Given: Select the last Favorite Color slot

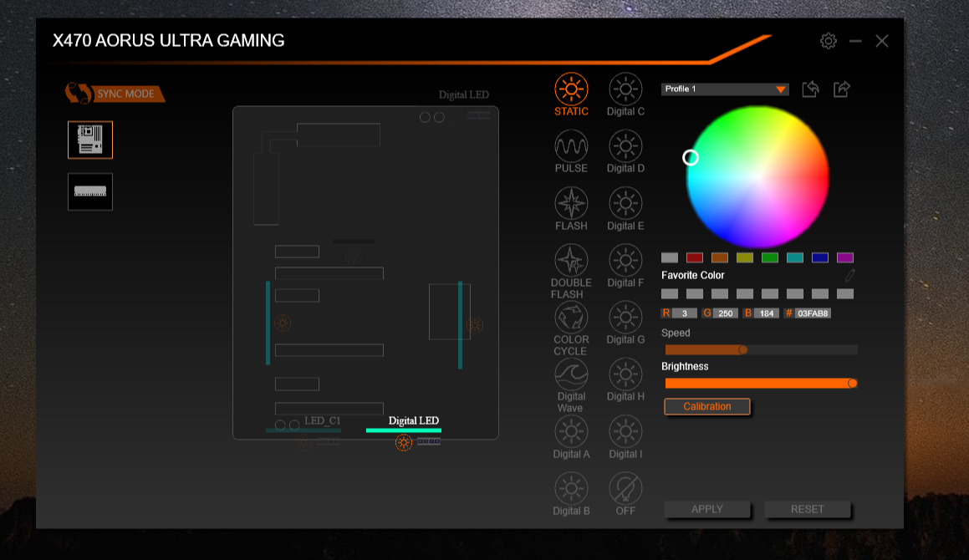Looking at the screenshot, I should click(844, 293).
